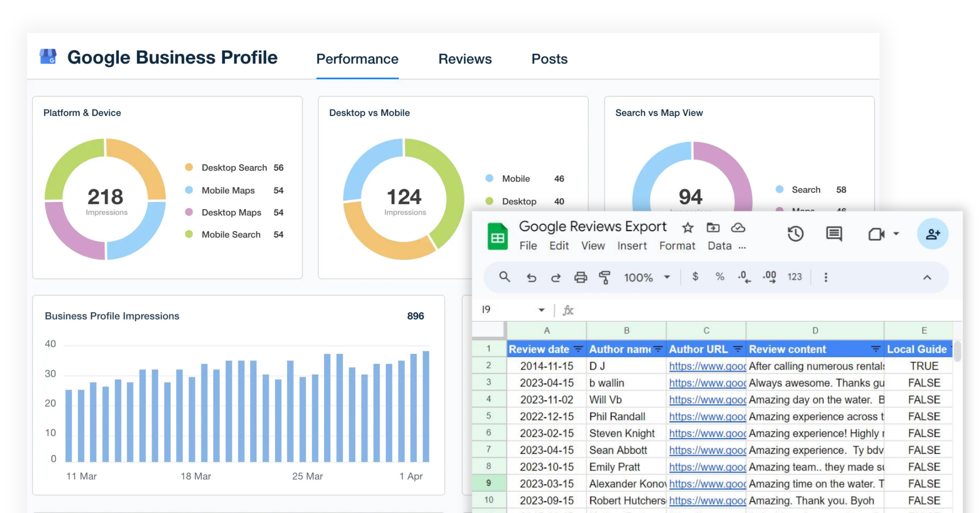Open the View menu in Sheets

(x=593, y=246)
